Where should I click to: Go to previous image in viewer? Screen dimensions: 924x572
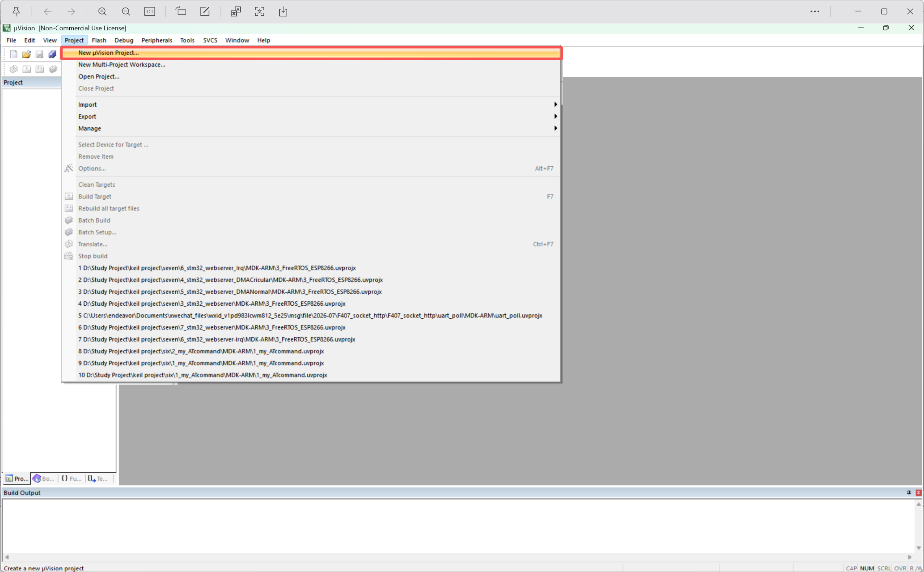click(48, 11)
